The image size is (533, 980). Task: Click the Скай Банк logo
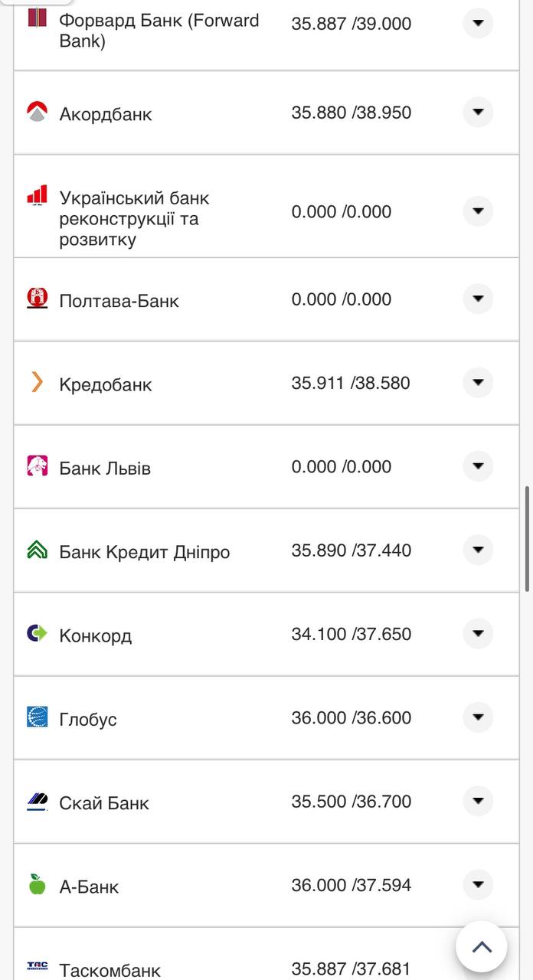pyautogui.click(x=35, y=802)
